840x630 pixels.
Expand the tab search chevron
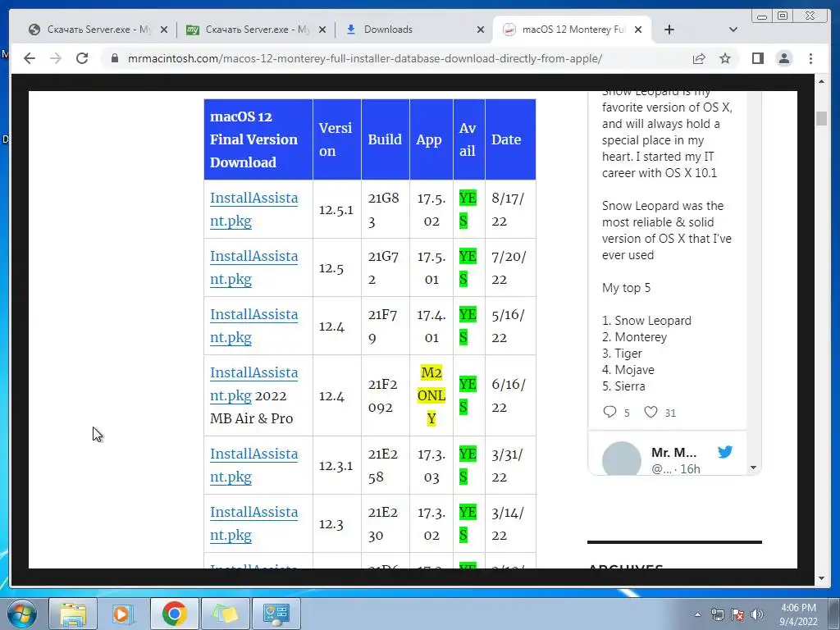(x=733, y=30)
